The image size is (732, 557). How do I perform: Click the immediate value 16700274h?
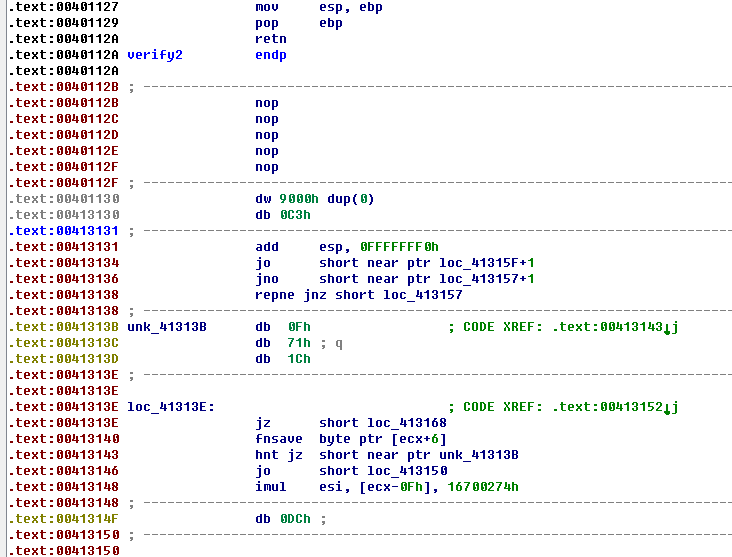pos(483,486)
